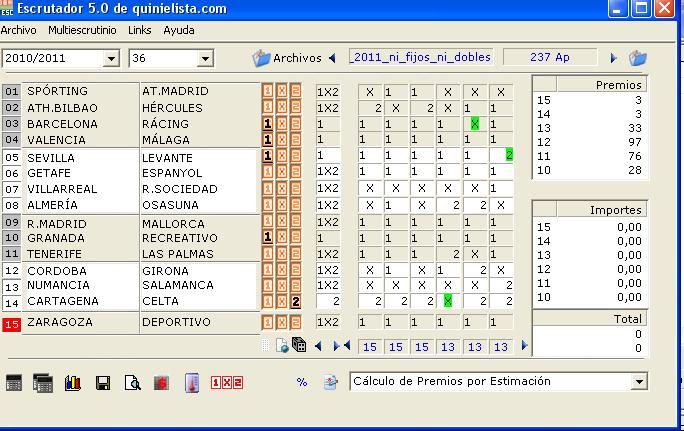Open the document preview magnifier icon

133,383
